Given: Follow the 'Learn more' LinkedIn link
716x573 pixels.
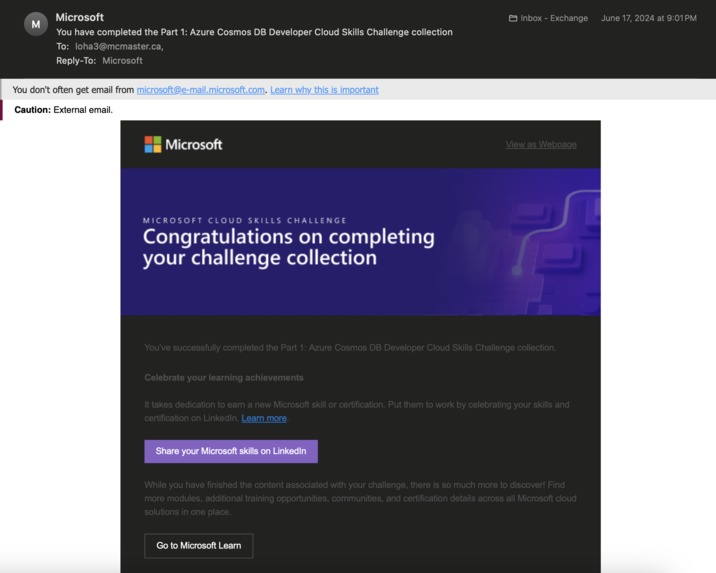Looking at the screenshot, I should (264, 418).
